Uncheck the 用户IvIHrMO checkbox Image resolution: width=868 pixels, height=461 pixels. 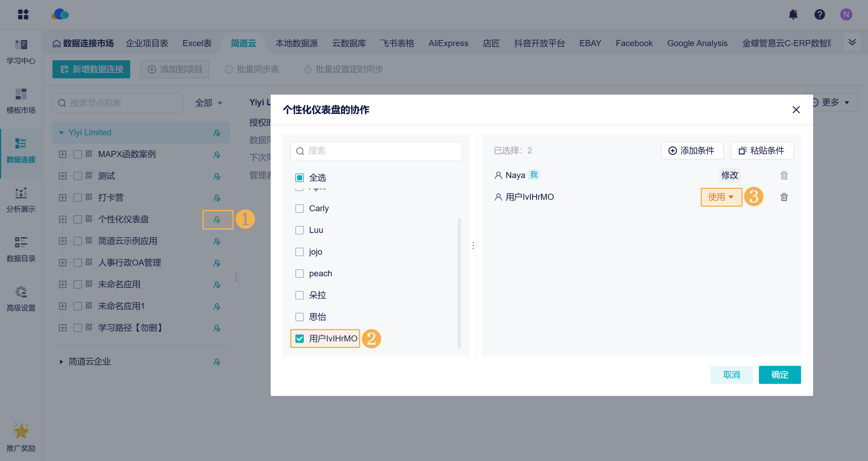[x=299, y=338]
